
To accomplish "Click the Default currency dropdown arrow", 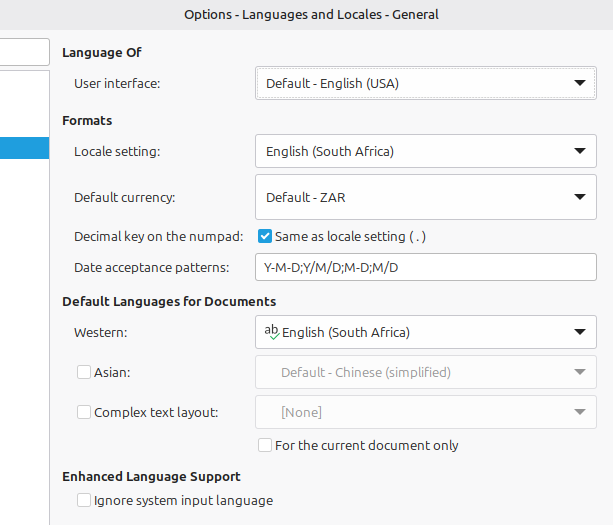I will pyautogui.click(x=579, y=198).
